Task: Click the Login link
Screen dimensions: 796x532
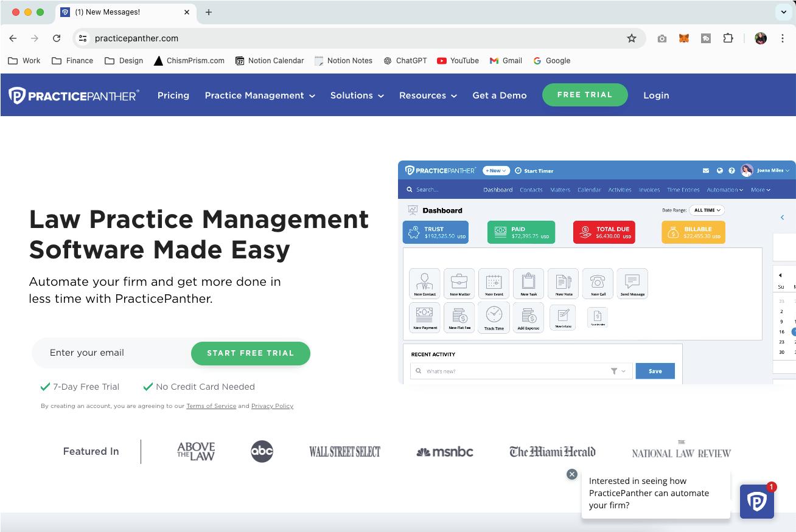Action: click(x=656, y=95)
